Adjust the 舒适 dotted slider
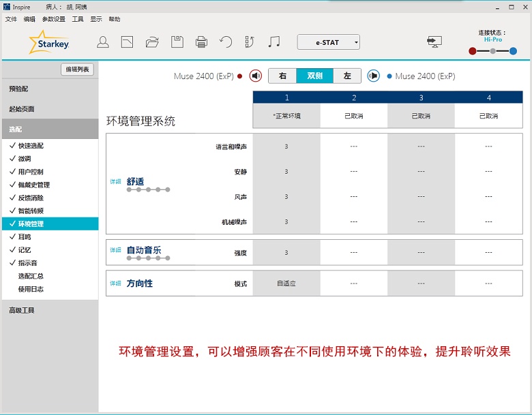 (x=148, y=189)
